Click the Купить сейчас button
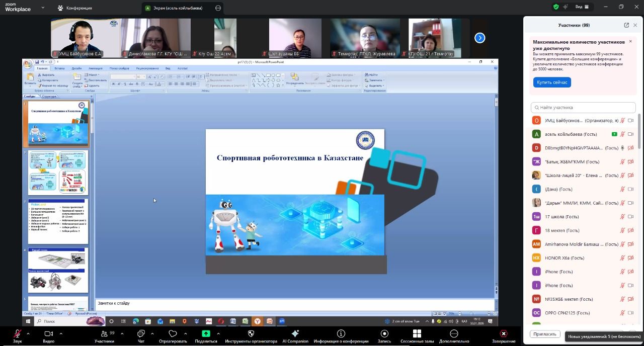 (552, 82)
